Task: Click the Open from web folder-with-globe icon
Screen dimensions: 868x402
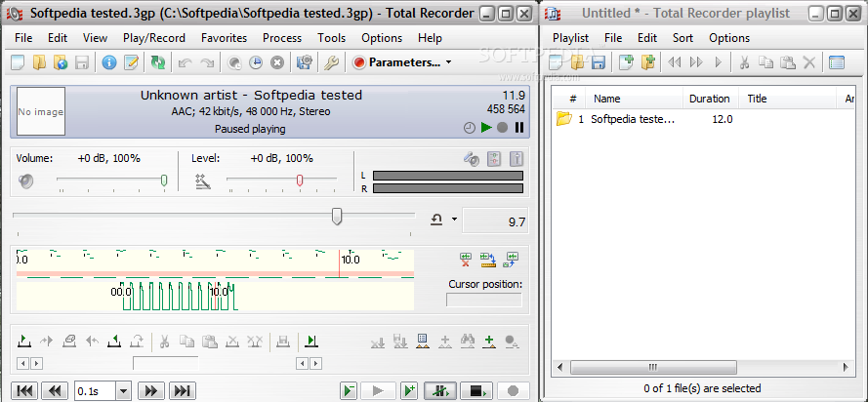Action: point(61,62)
